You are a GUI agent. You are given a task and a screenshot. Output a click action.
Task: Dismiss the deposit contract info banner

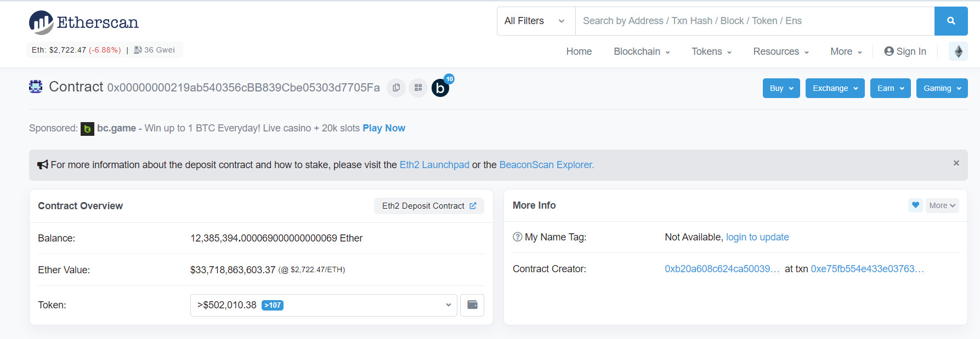tap(956, 163)
